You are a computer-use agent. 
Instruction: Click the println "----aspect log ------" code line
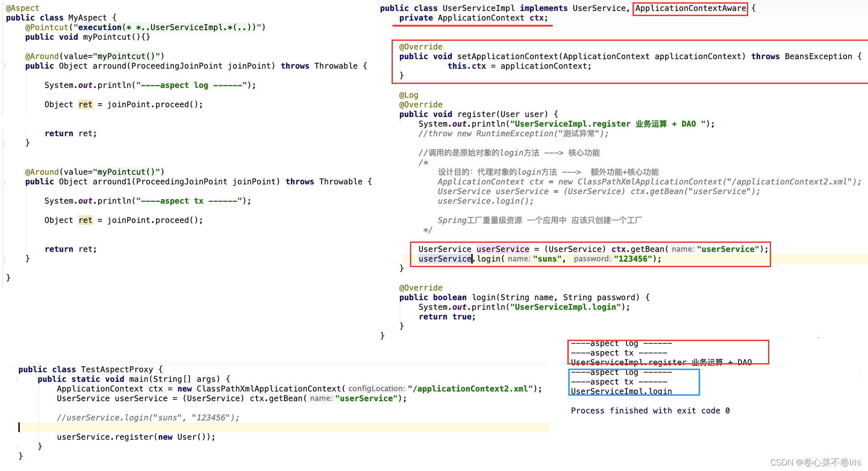click(150, 85)
